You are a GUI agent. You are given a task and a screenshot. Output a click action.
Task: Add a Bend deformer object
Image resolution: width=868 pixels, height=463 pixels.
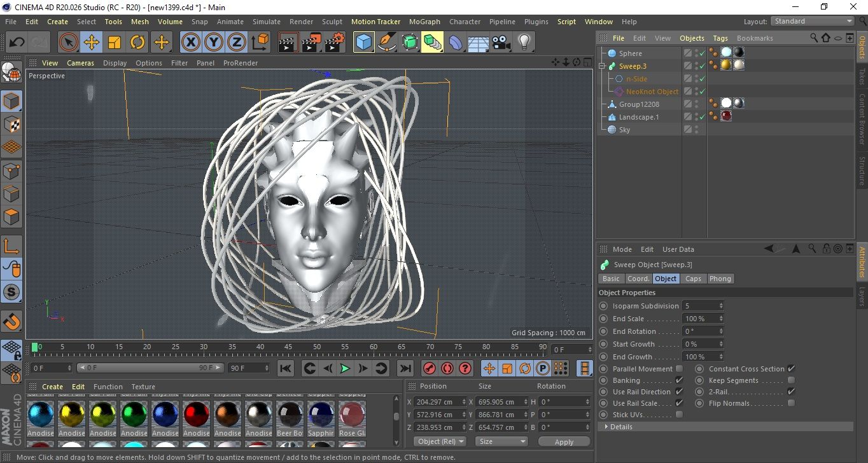tap(456, 43)
